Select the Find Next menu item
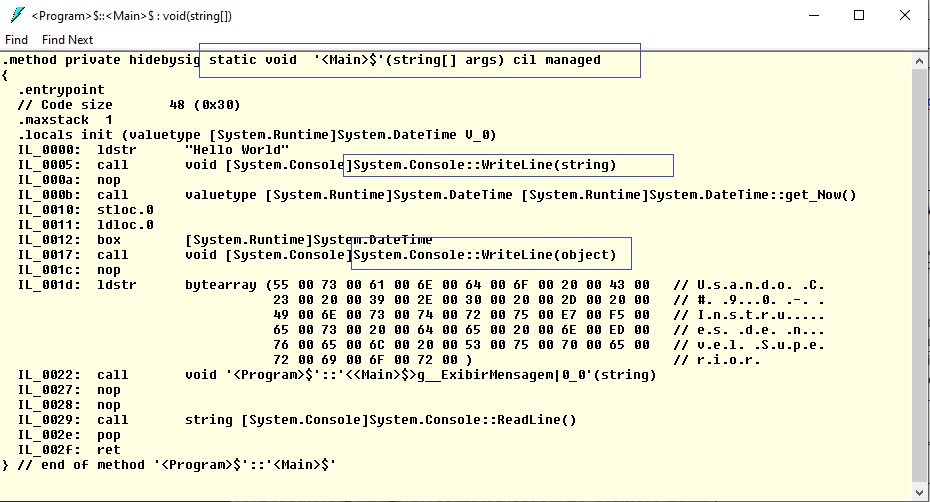Screen dimensions: 930x502 pos(67,40)
